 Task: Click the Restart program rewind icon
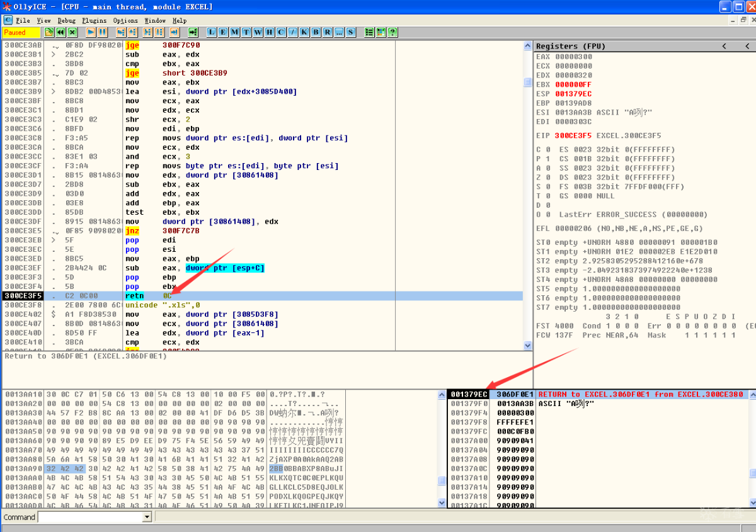[60, 32]
